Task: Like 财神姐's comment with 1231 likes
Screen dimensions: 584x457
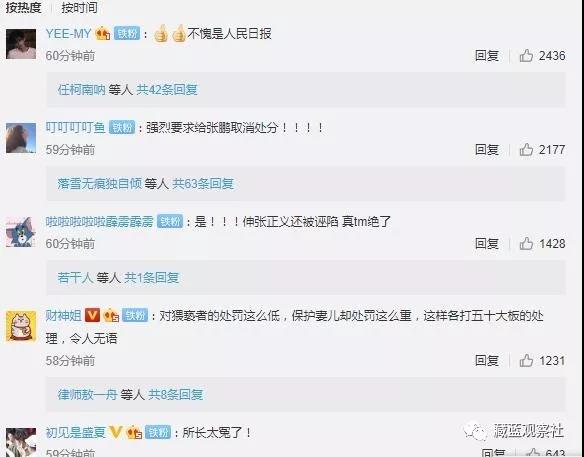Action: click(526, 361)
